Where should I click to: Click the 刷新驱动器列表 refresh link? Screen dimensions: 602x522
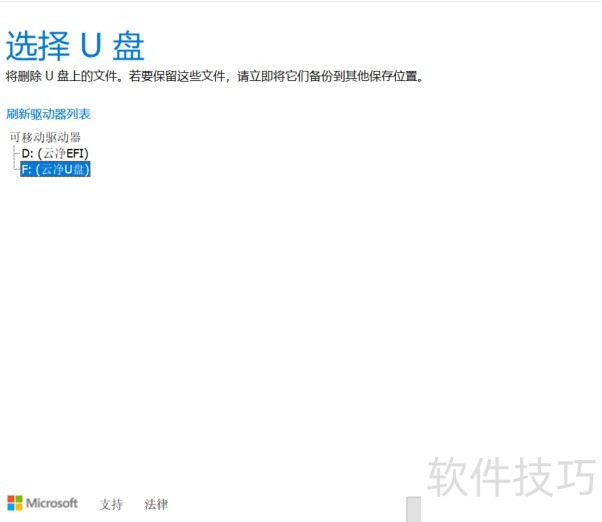[48, 114]
